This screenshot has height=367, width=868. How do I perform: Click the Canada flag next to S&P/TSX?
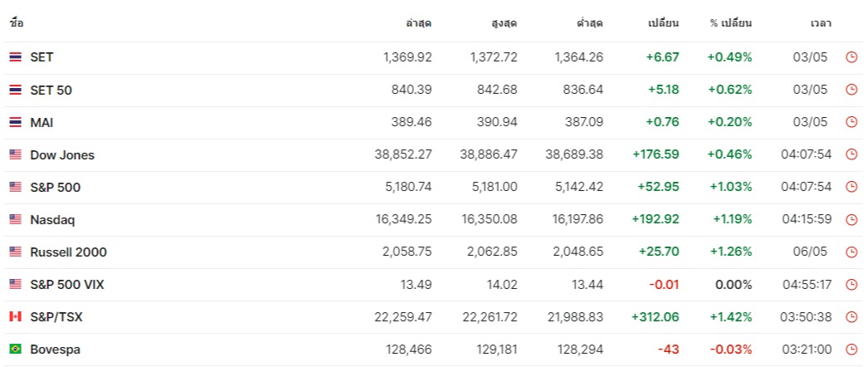pyautogui.click(x=15, y=317)
